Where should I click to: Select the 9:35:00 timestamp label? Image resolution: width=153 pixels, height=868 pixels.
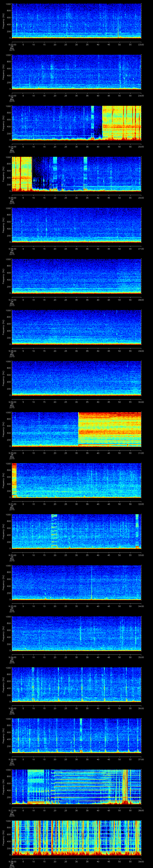(12, 708)
